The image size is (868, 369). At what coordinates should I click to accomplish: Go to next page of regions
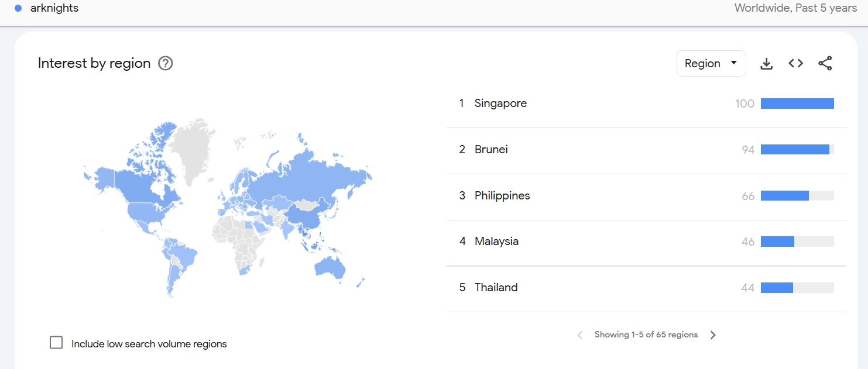(713, 335)
